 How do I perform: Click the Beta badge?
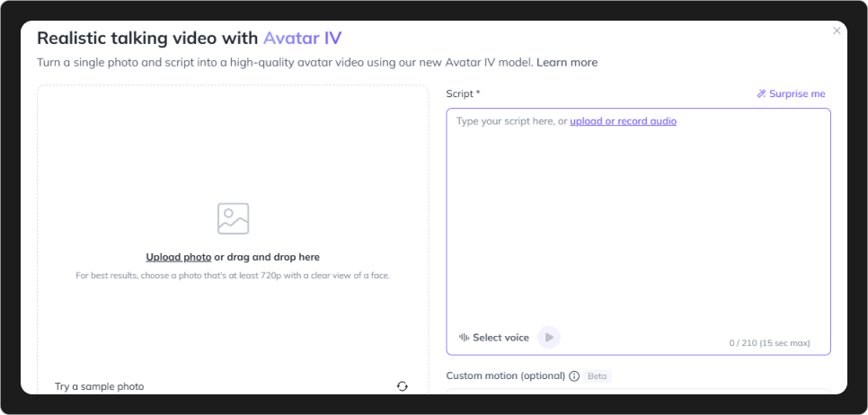coord(597,376)
